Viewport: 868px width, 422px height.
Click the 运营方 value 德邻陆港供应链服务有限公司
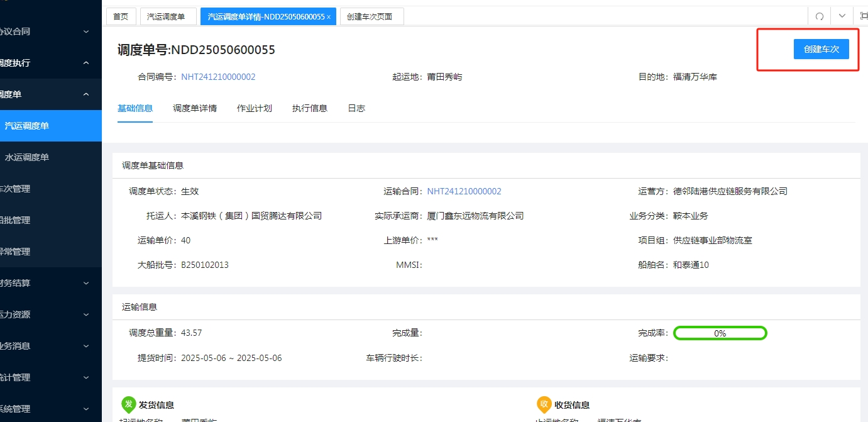pyautogui.click(x=730, y=192)
